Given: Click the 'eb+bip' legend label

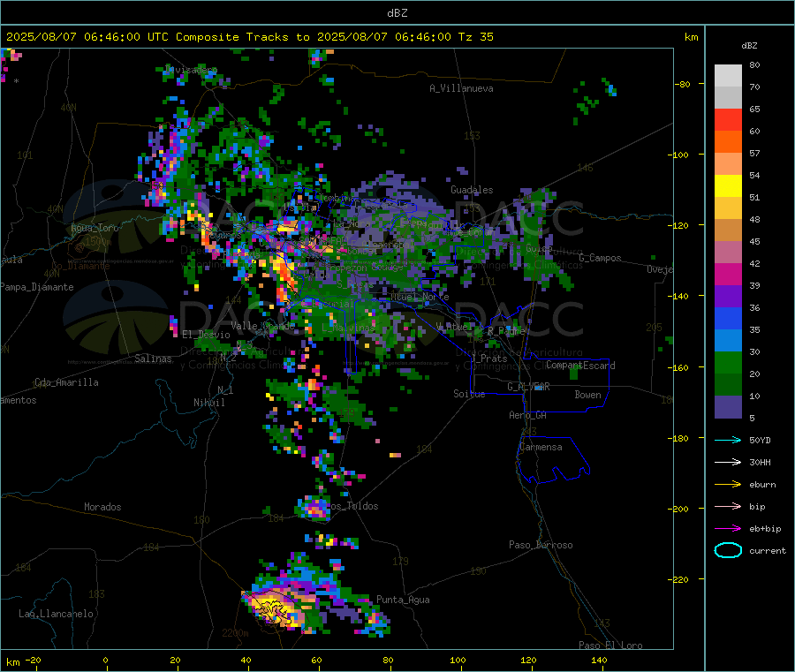Looking at the screenshot, I should tap(765, 529).
